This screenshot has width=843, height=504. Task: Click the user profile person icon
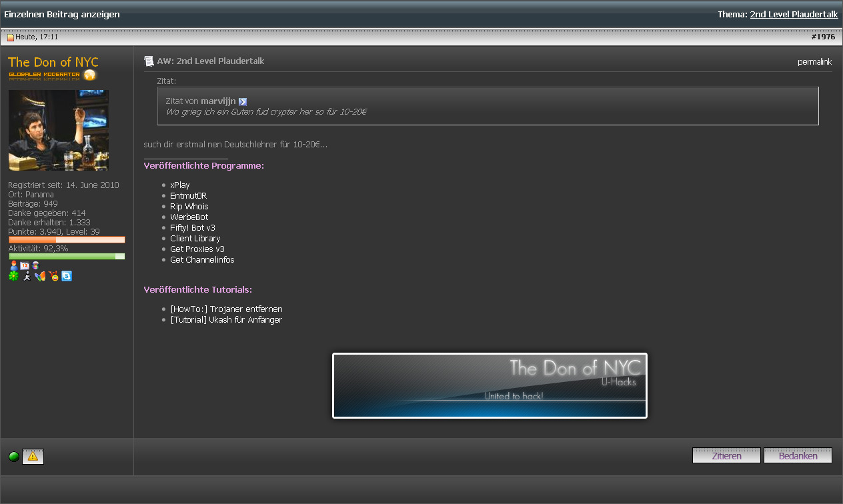(x=13, y=265)
